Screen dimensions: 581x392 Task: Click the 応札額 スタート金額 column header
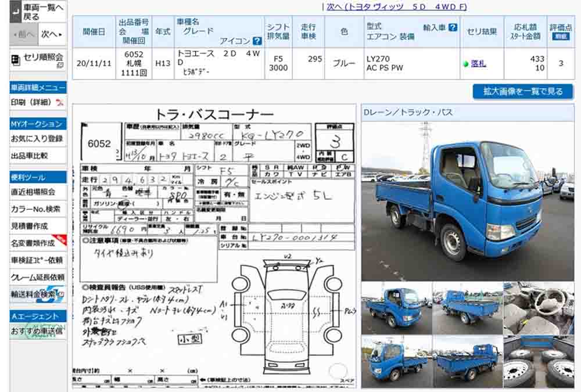click(525, 32)
